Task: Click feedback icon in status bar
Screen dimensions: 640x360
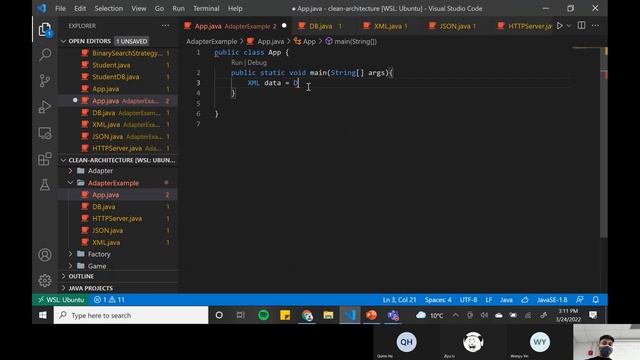Action: [x=580, y=300]
